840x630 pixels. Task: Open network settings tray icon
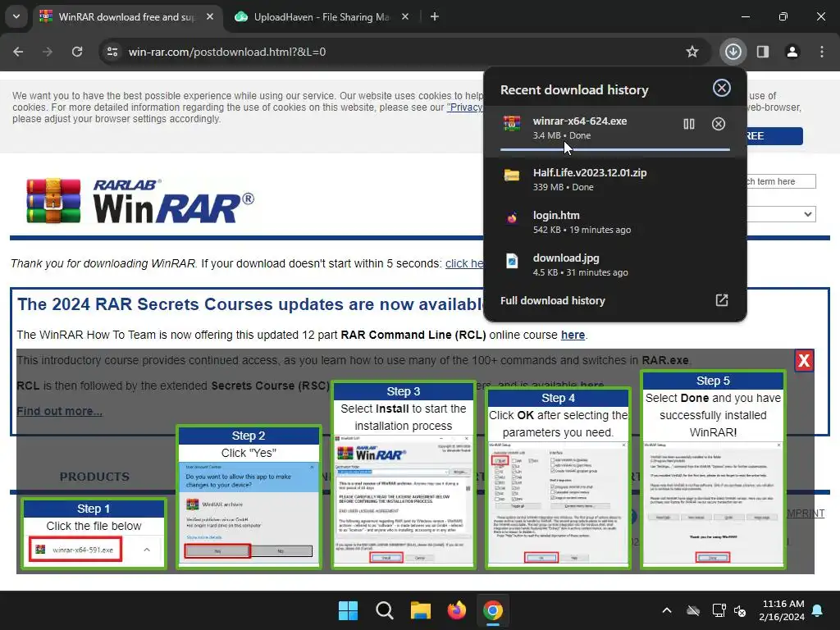coord(719,610)
